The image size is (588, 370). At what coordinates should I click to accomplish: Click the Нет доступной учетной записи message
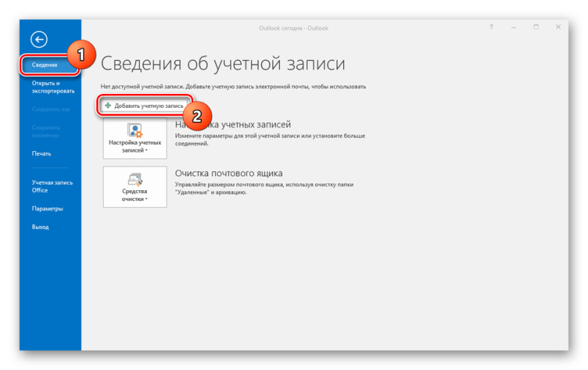coord(233,87)
